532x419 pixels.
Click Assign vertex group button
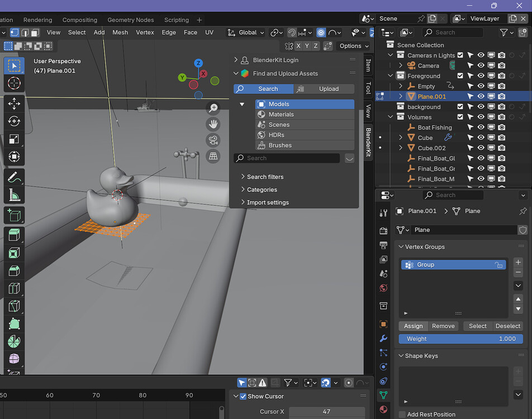414,326
